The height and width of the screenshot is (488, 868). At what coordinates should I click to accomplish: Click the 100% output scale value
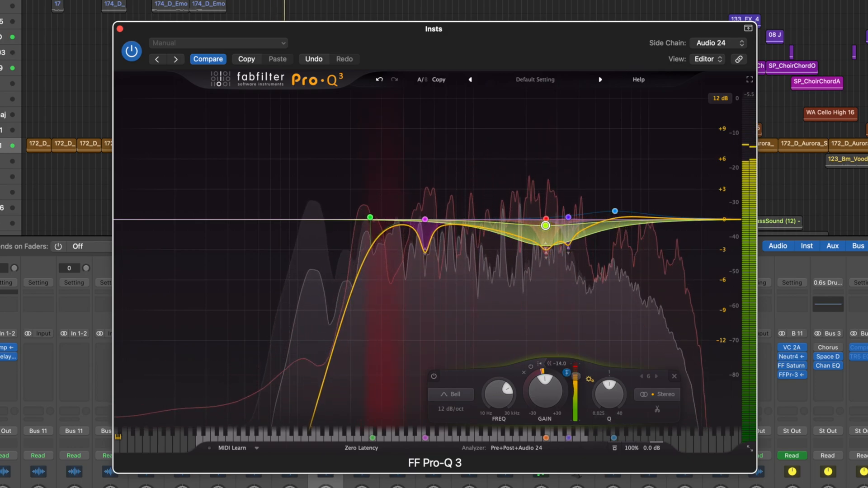[632, 448]
